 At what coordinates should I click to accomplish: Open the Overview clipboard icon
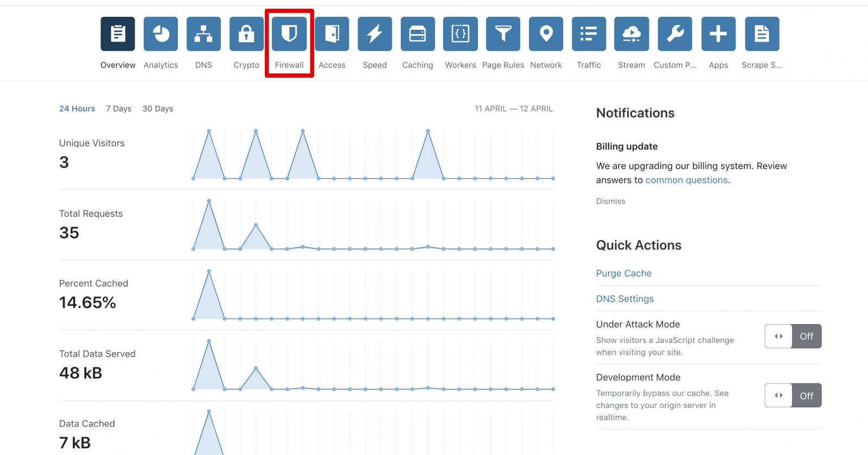(118, 34)
